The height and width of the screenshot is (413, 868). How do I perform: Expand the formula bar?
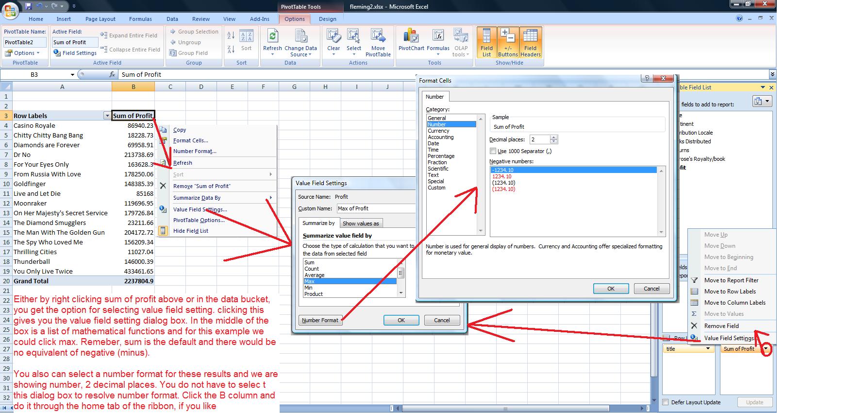point(772,74)
